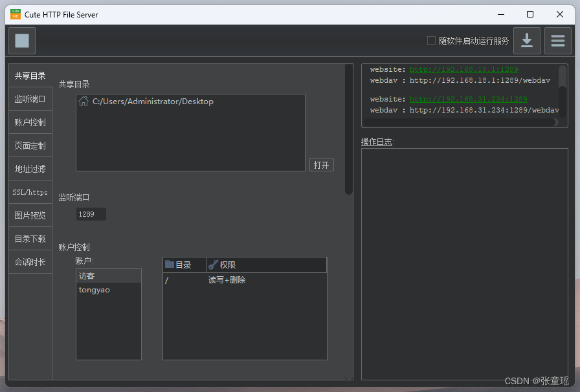Select the SSL/https settings section

pos(30,191)
